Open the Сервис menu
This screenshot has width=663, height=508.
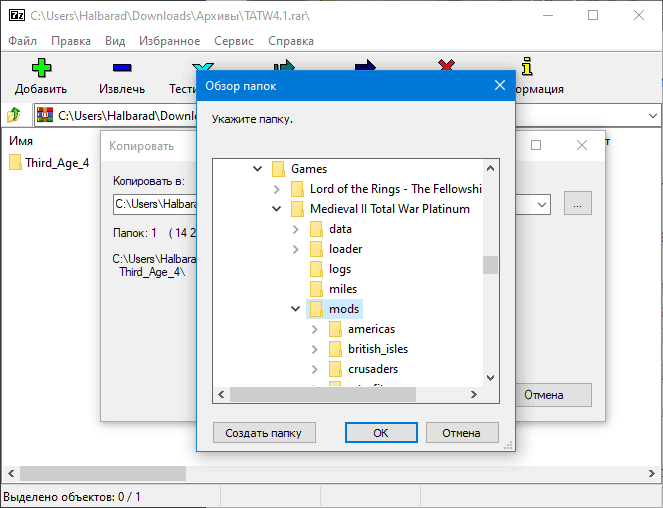coord(233,41)
